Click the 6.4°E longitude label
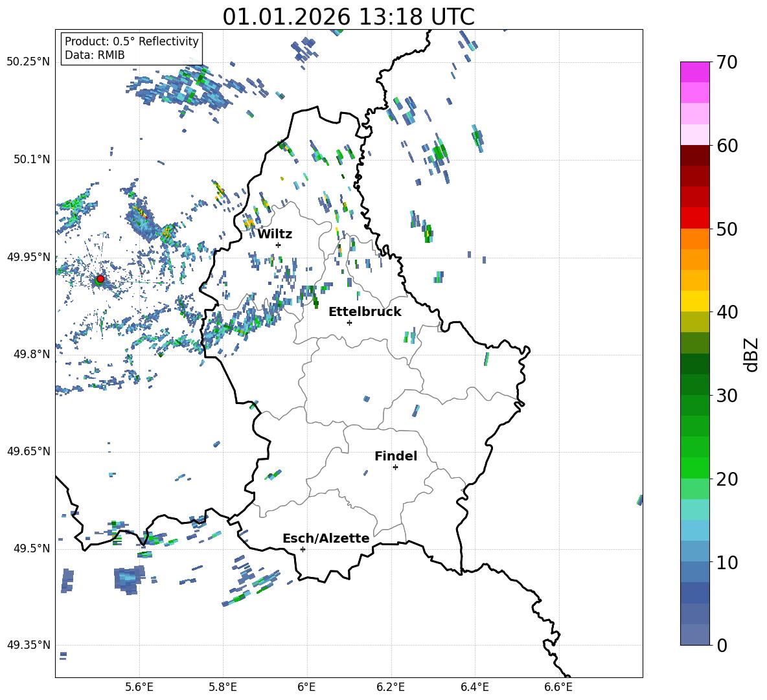This screenshot has width=767, height=700. tap(474, 688)
